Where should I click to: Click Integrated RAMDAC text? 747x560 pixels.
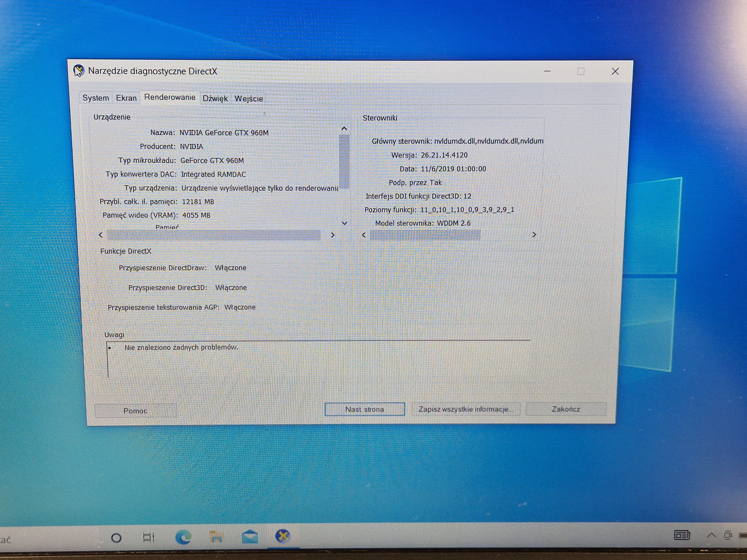pos(213,174)
